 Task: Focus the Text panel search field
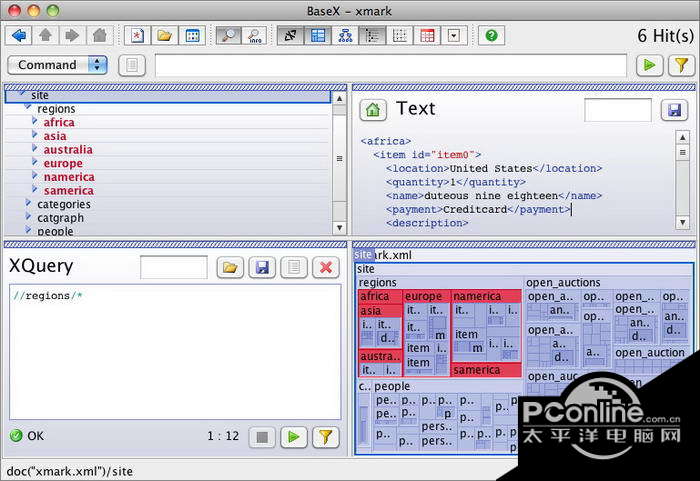tap(618, 110)
